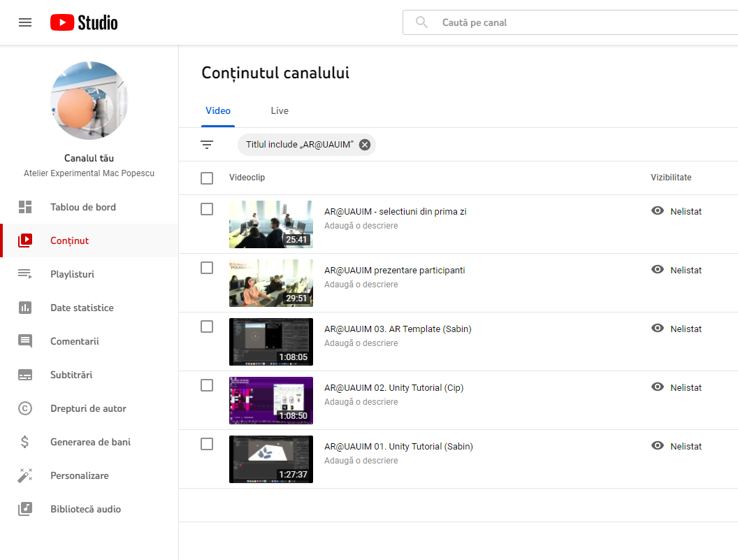The width and height of the screenshot is (738, 560).
Task: Open video 'AR@UAUIM 01. Unity Tutorial (Sabin)'
Action: click(398, 447)
